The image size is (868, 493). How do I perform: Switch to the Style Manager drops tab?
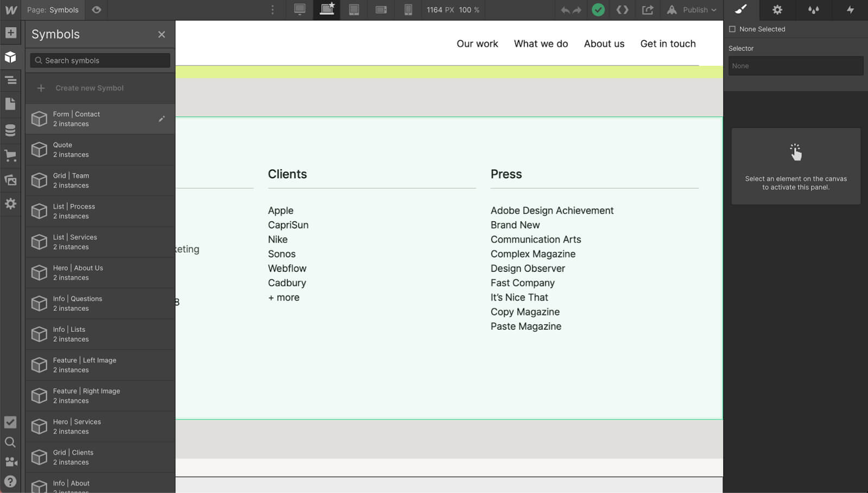point(813,10)
